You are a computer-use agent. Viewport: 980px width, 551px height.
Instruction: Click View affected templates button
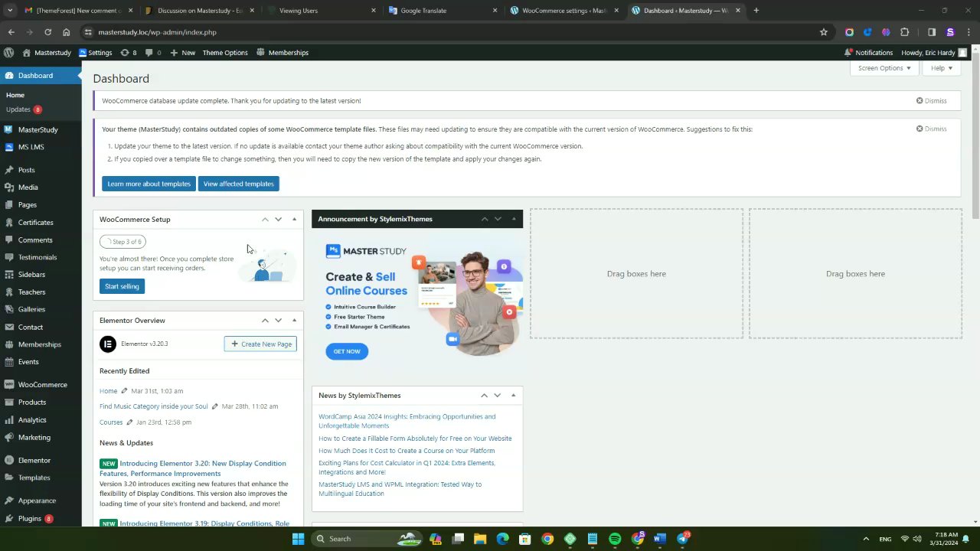tap(238, 184)
